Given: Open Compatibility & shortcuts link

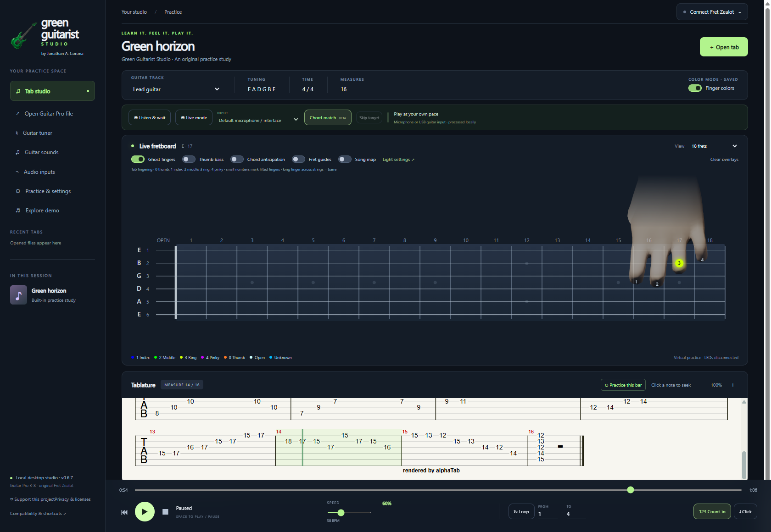Looking at the screenshot, I should pos(38,514).
